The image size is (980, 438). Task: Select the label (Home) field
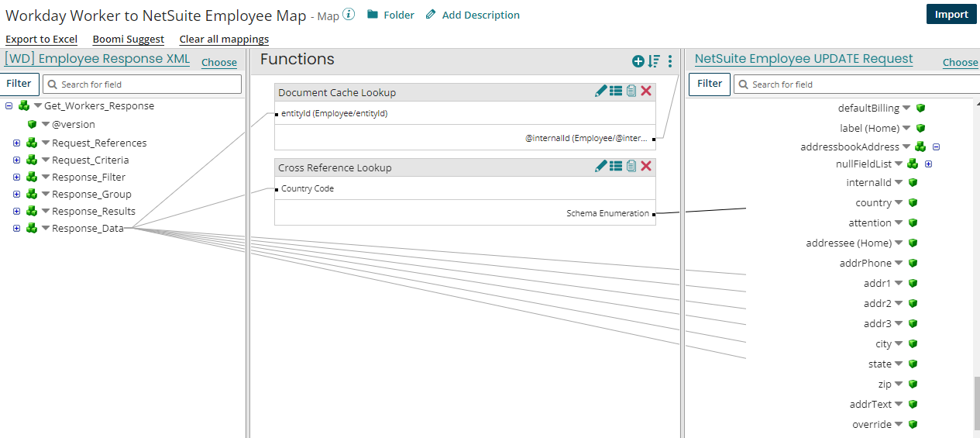point(869,128)
